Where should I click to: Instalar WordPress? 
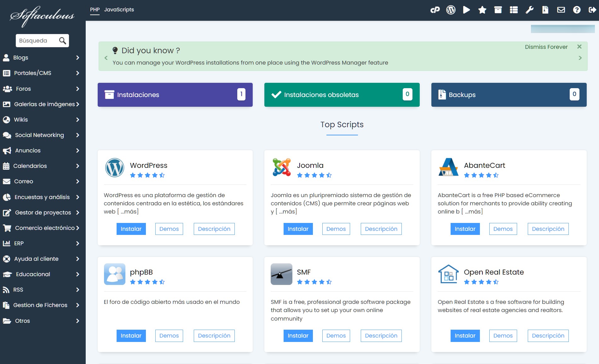(131, 229)
